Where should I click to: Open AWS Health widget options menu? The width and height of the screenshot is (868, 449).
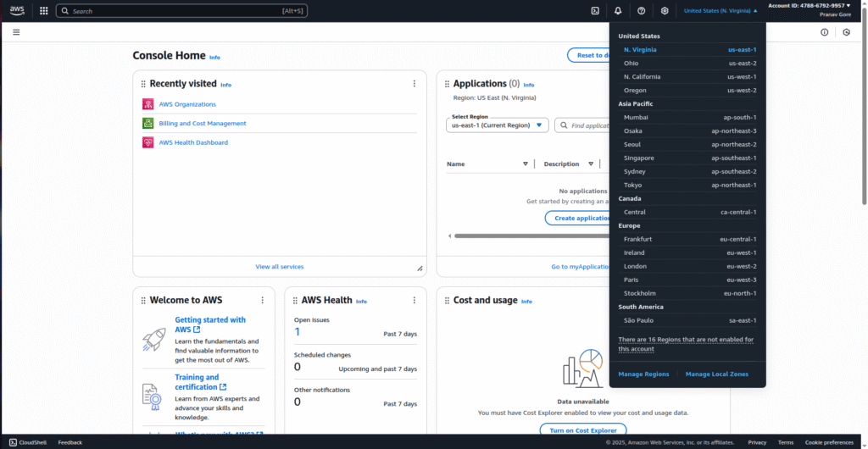414,300
